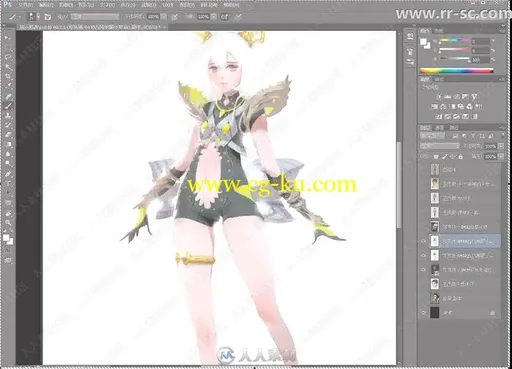Activate the Horizontal Type tool
The image size is (512, 369).
[8, 184]
